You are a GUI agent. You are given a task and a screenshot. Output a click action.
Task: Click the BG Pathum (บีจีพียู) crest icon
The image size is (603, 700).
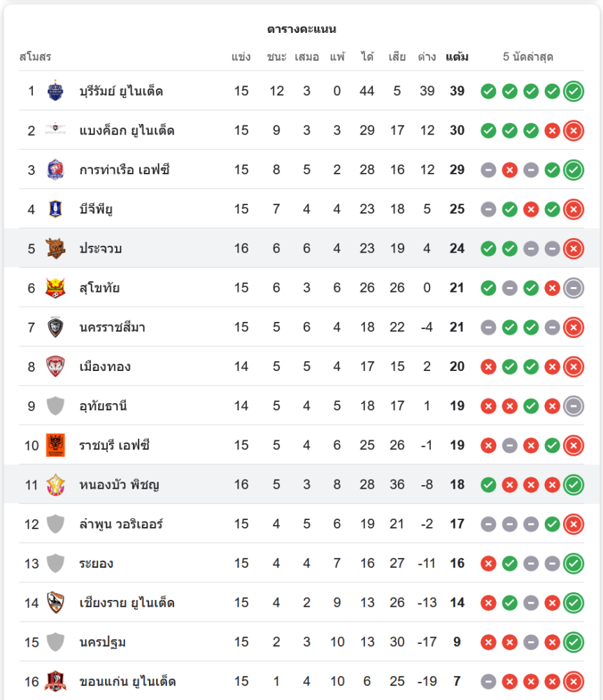pyautogui.click(x=55, y=209)
